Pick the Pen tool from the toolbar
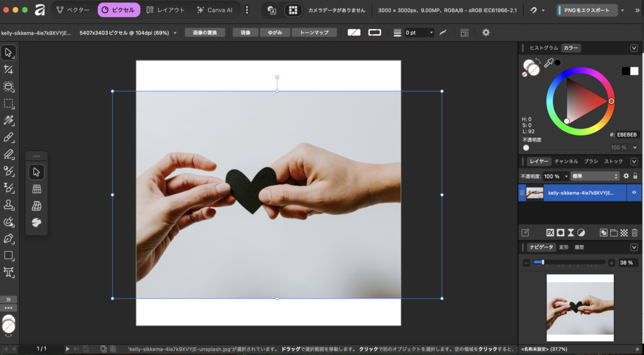 9,239
